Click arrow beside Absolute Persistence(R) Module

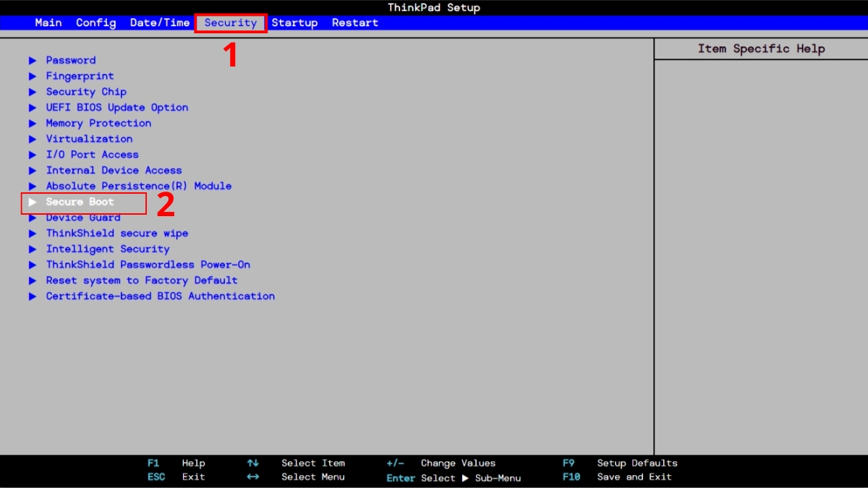coord(33,186)
